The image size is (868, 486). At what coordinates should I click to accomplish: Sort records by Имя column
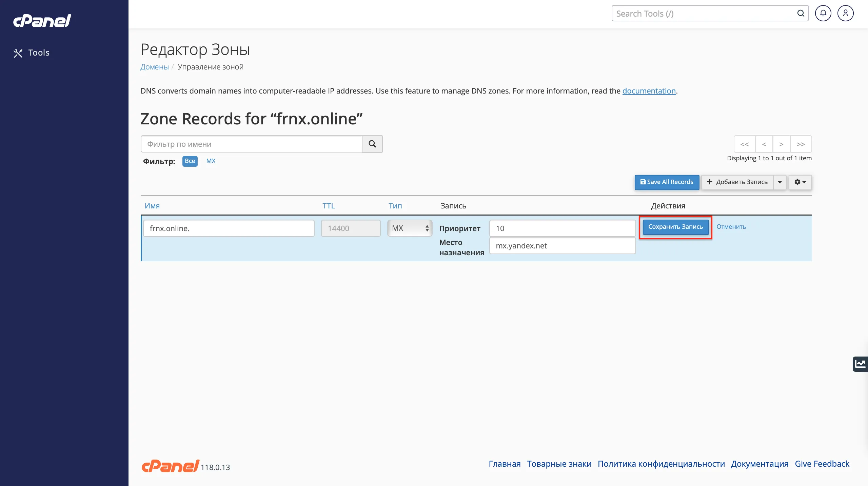pyautogui.click(x=152, y=206)
